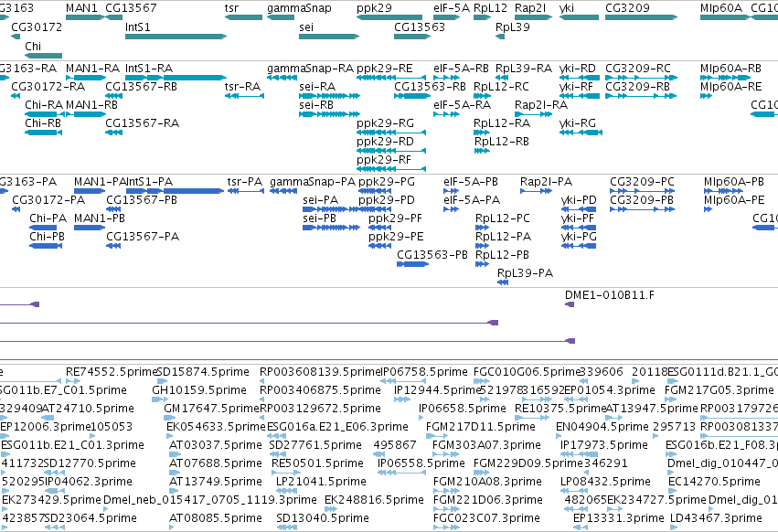This screenshot has height=532, width=778.
Task: Select protein ppk29-PE
Action: (379, 246)
